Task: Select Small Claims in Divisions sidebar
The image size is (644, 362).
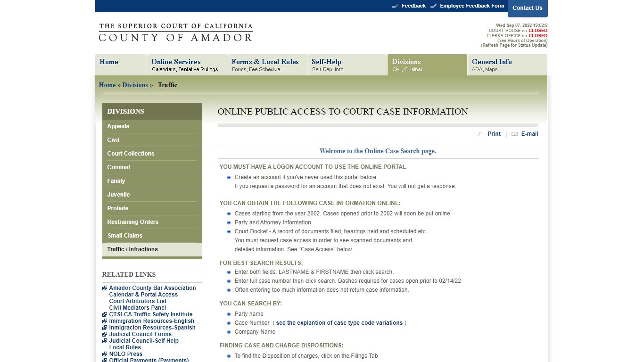Action: (152, 236)
